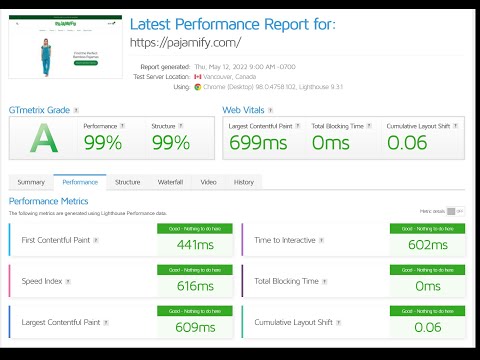
Task: Click the Speed Index 616ms value
Action: (x=195, y=286)
